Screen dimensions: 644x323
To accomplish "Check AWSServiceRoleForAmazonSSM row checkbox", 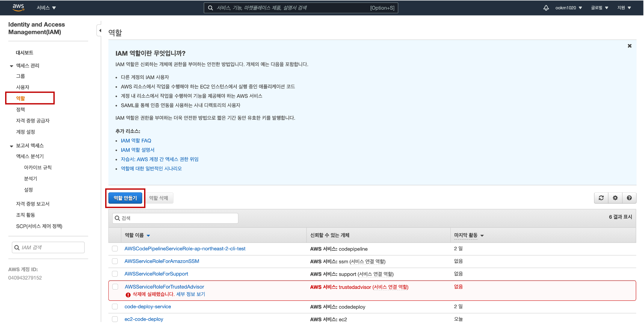I will (115, 261).
